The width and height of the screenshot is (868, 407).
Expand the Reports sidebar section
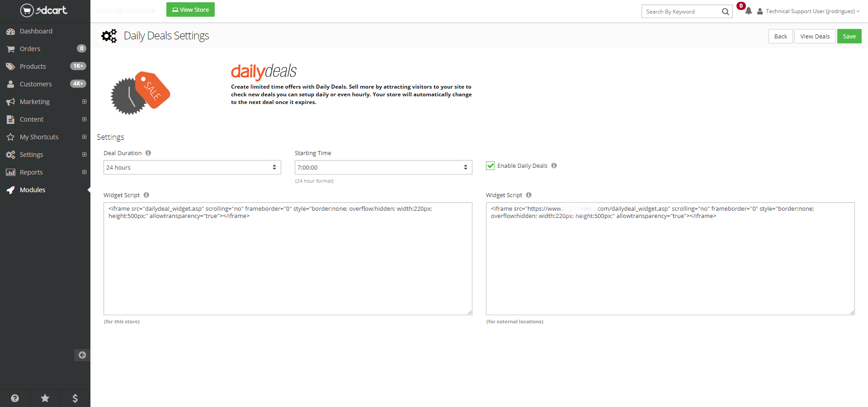(x=84, y=172)
